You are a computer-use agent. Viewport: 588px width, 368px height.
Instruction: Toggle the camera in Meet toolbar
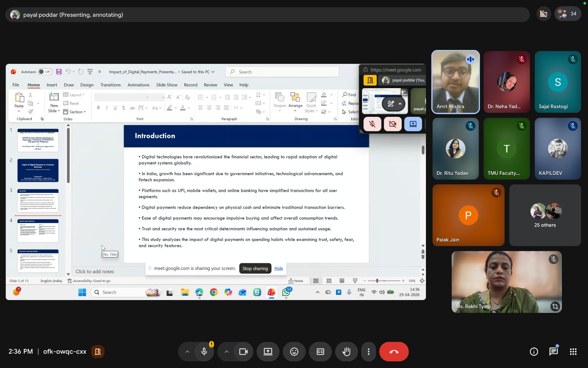pyautogui.click(x=243, y=352)
